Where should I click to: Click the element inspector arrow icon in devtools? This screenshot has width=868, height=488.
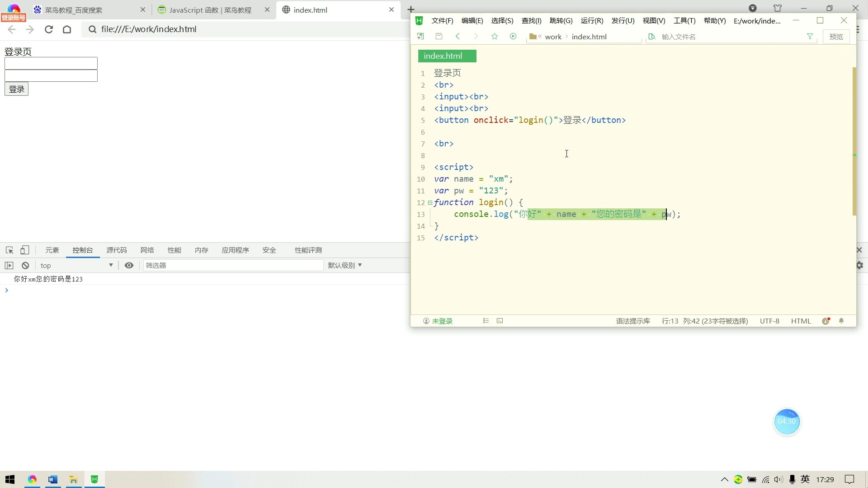click(x=9, y=250)
